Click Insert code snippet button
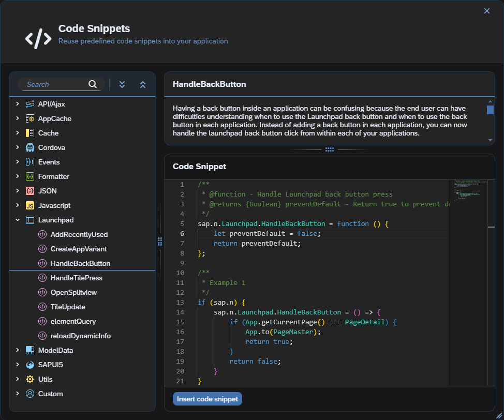The width and height of the screenshot is (504, 420). 207,399
